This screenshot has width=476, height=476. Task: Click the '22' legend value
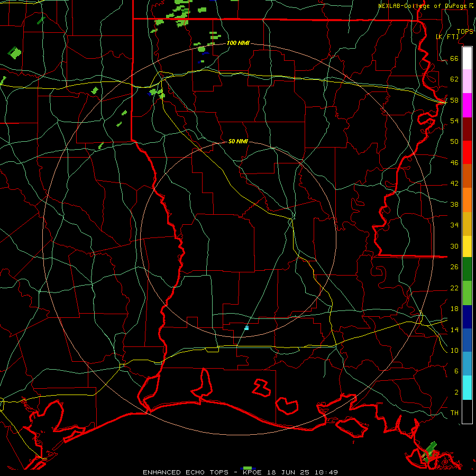pyautogui.click(x=454, y=288)
